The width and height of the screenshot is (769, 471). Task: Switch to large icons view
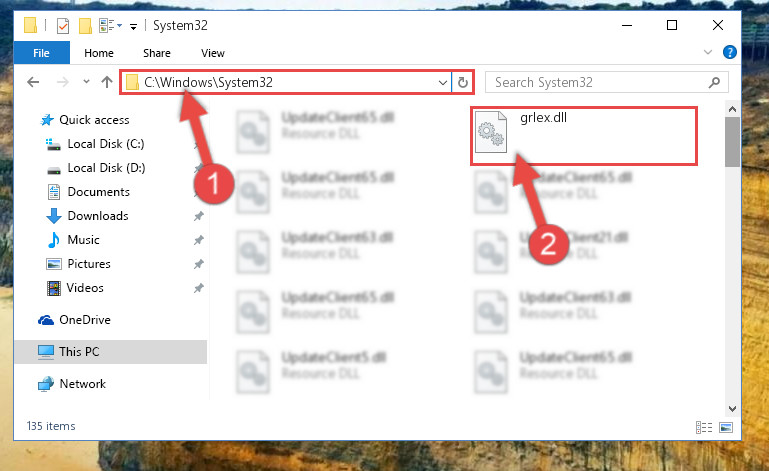coord(726,427)
